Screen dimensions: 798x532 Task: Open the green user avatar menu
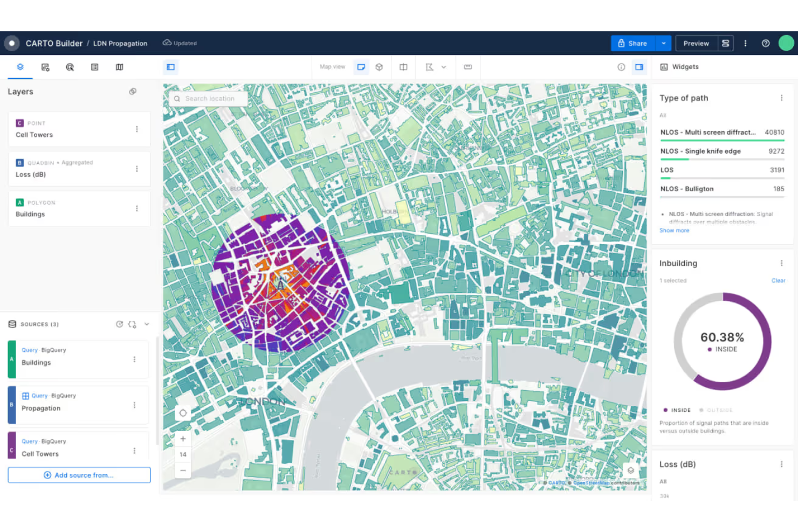click(x=786, y=43)
